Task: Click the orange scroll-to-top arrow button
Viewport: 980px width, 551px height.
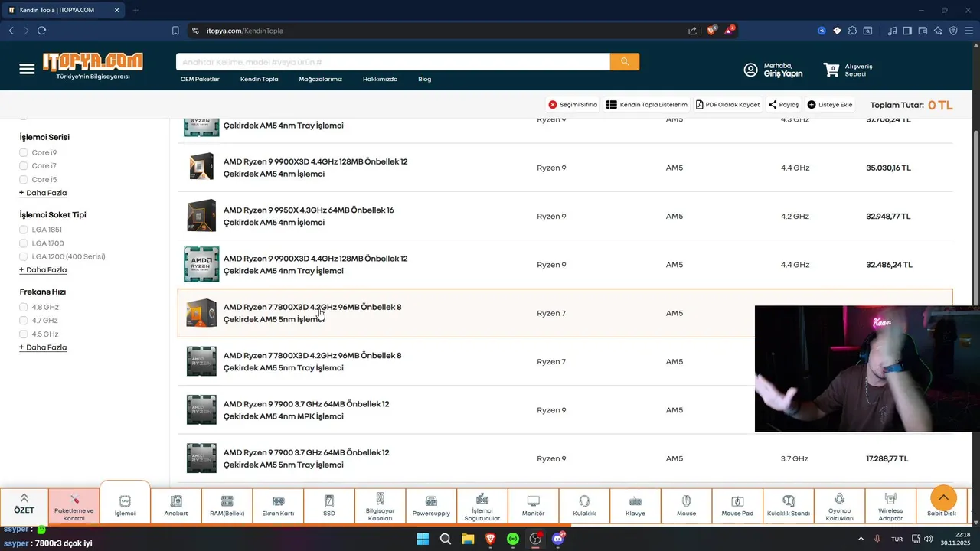Action: pos(943,498)
